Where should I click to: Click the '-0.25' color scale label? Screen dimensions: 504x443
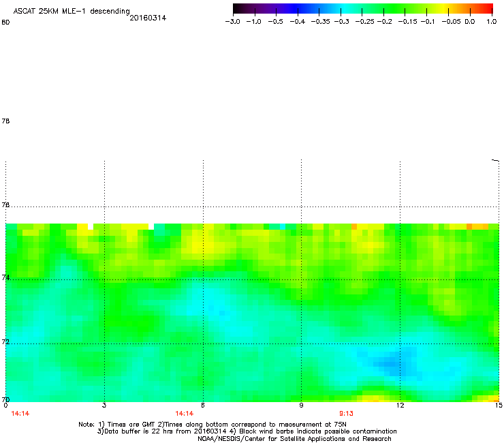click(x=364, y=22)
